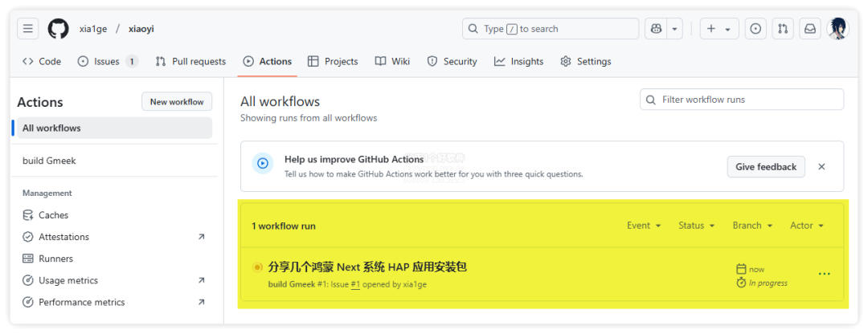Open the xia1ge owner link
868x334 pixels.
[93, 29]
